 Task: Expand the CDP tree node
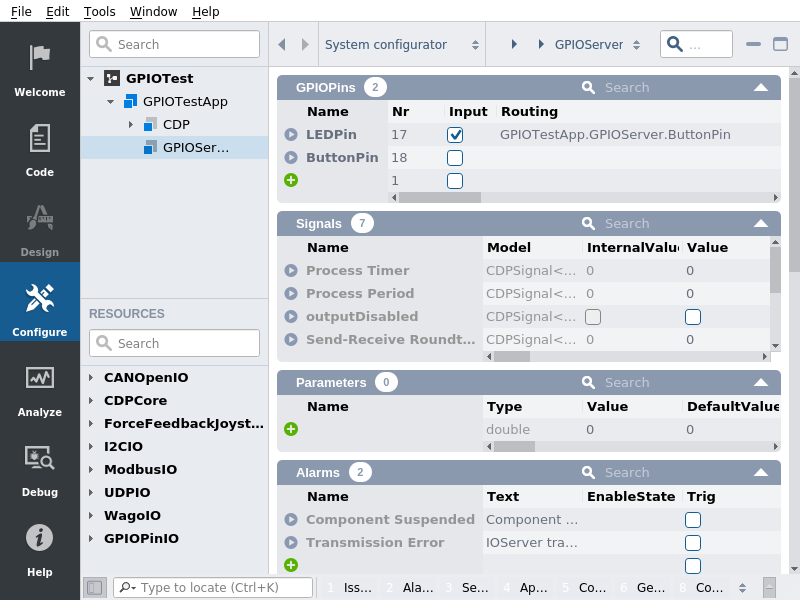click(130, 124)
